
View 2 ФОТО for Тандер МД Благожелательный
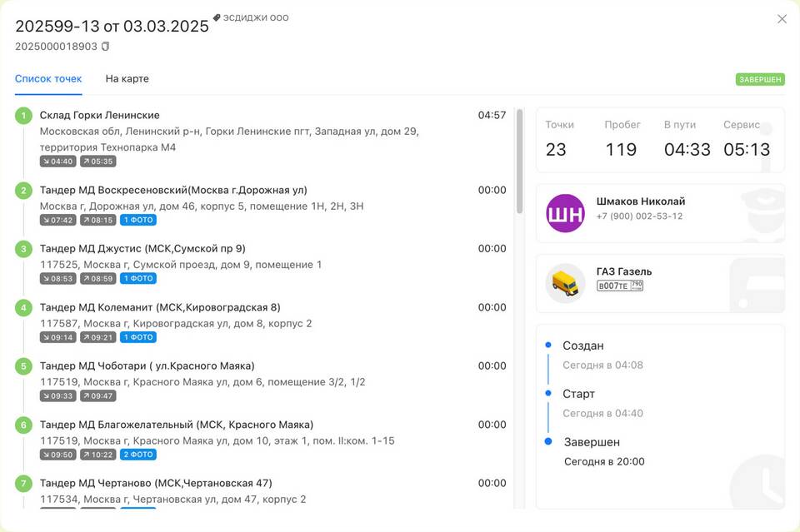click(x=138, y=455)
